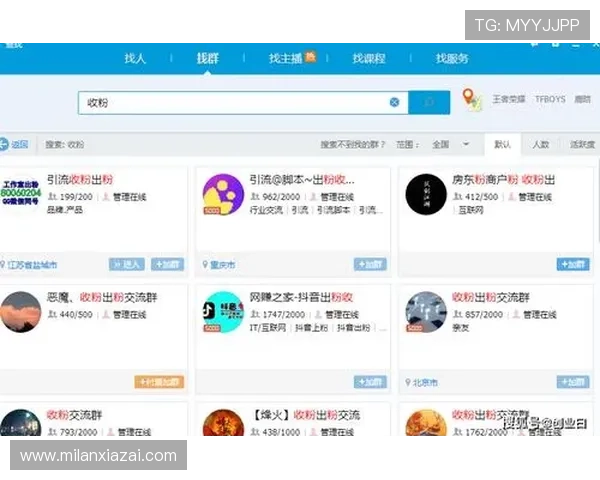This screenshot has height=480, width=600.
Task: Sort results by 默认
Action: (502, 144)
